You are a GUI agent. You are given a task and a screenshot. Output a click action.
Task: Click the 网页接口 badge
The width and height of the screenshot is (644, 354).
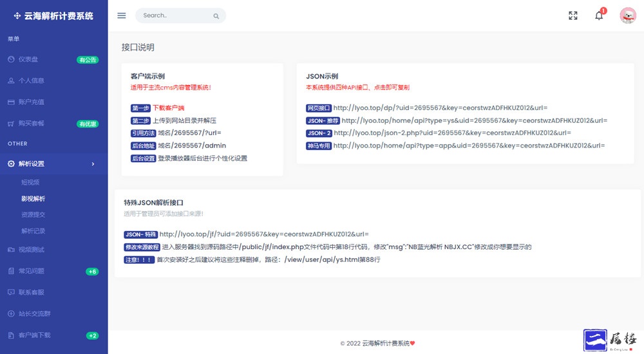[319, 108]
